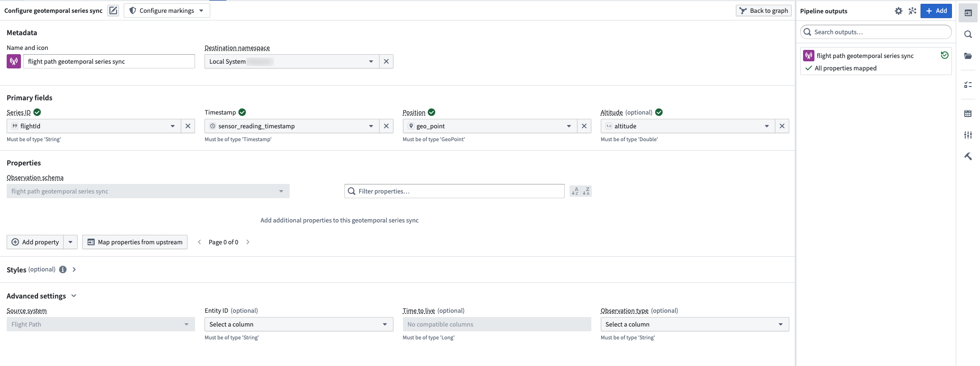Clear the Series ID flightId selection
The width and height of the screenshot is (980, 366).
click(x=188, y=126)
